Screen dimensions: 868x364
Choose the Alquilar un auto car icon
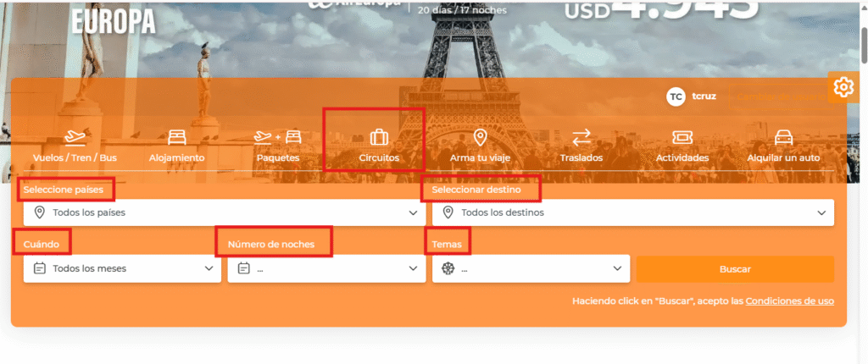point(783,137)
